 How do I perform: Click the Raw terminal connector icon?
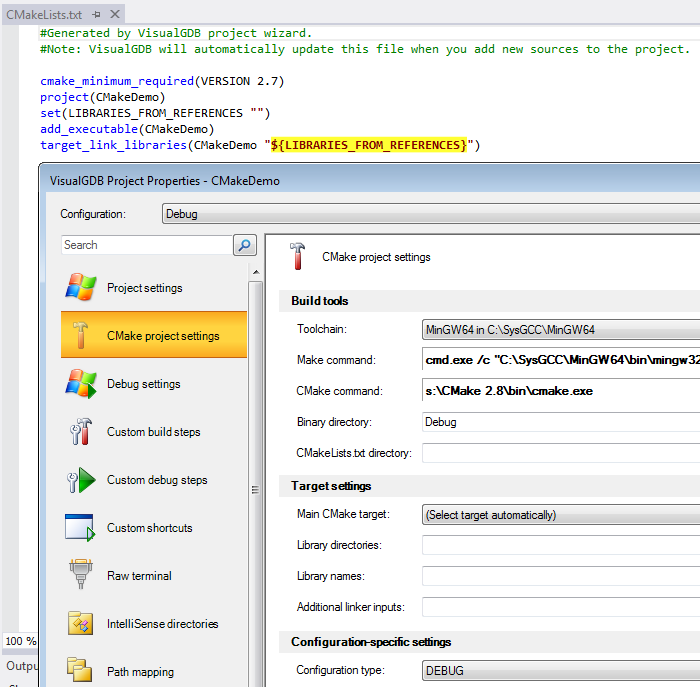coord(81,574)
